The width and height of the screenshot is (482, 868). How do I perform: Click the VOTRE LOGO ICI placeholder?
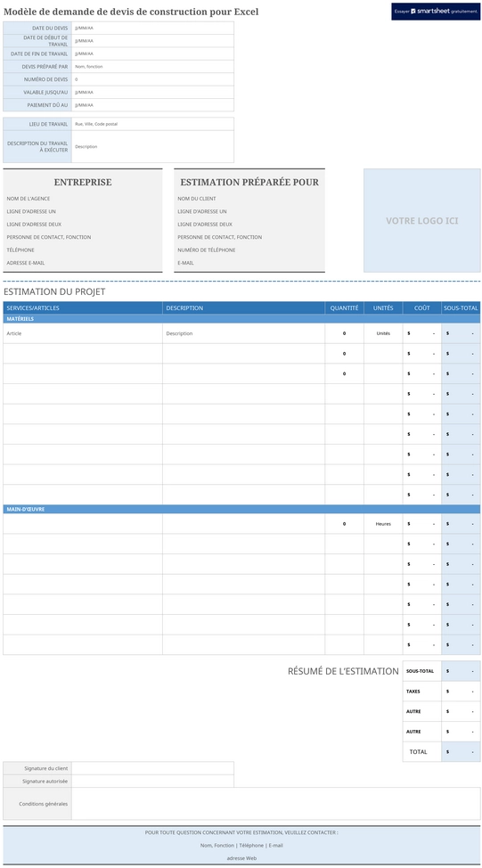click(x=422, y=221)
